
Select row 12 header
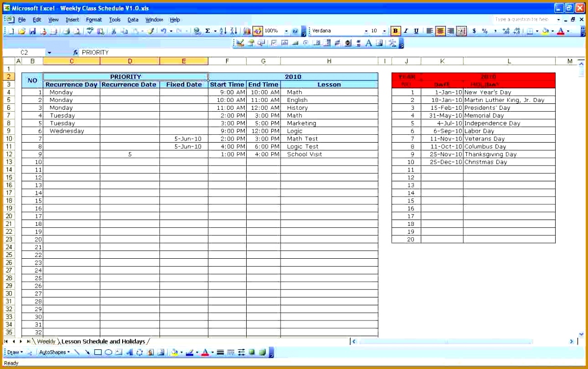tap(9, 154)
